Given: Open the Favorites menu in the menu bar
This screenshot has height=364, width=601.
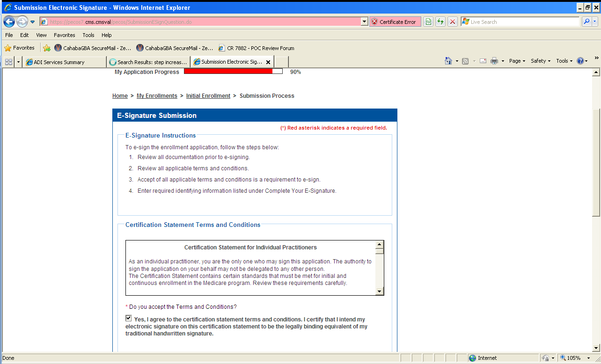Looking at the screenshot, I should click(x=65, y=35).
